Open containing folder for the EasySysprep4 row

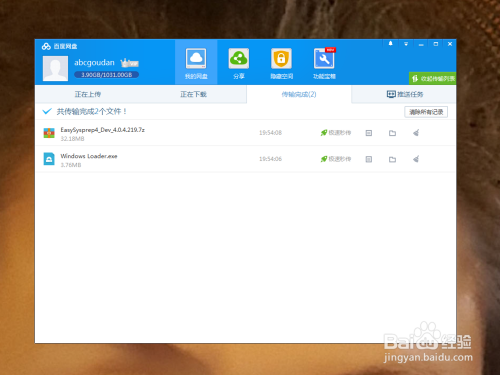tap(392, 133)
